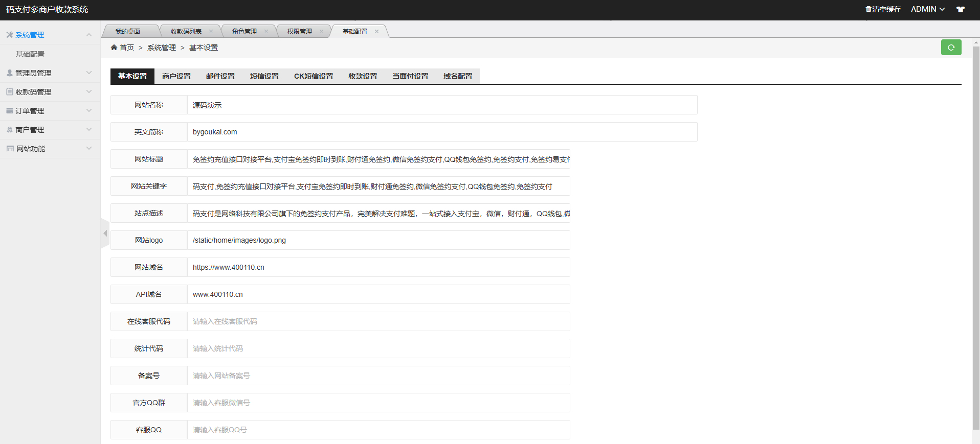Switch to the 邮件设置 tab
The height and width of the screenshot is (444, 980).
(x=220, y=76)
